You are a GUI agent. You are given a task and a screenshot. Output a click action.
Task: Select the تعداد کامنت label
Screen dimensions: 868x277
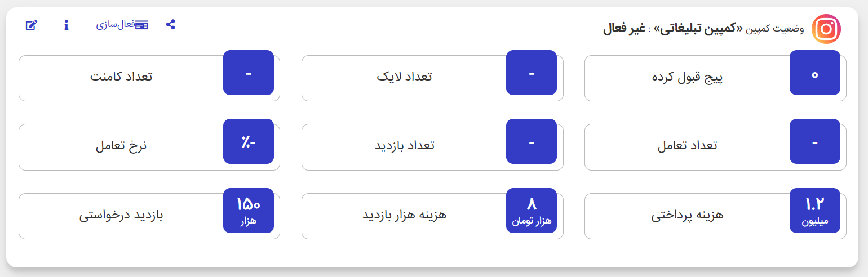coord(121,77)
